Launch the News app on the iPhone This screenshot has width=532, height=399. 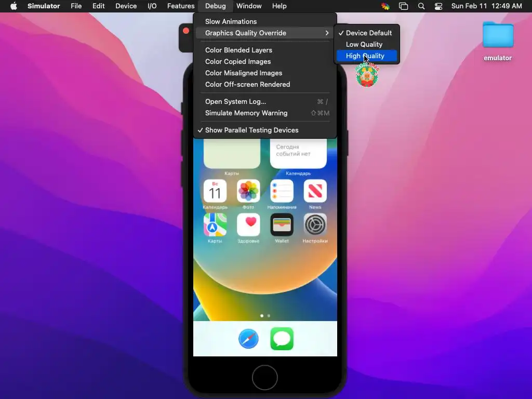tap(315, 191)
